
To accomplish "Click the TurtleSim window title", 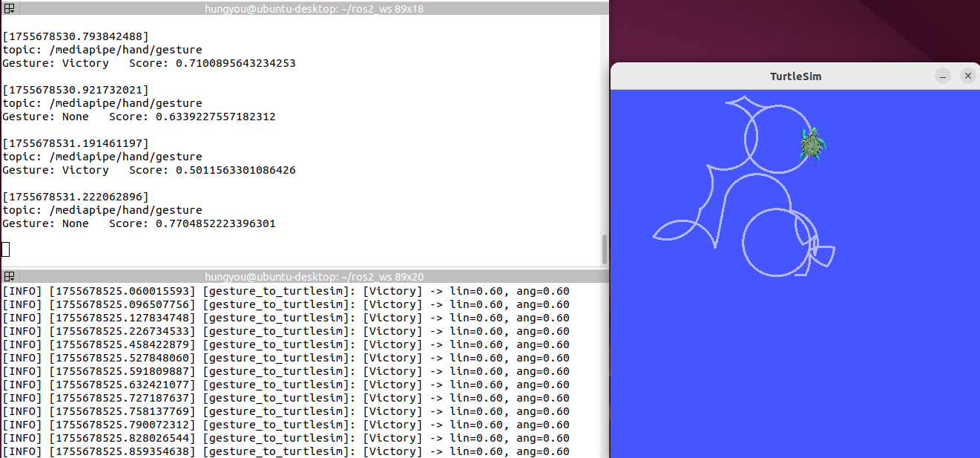I will (795, 76).
